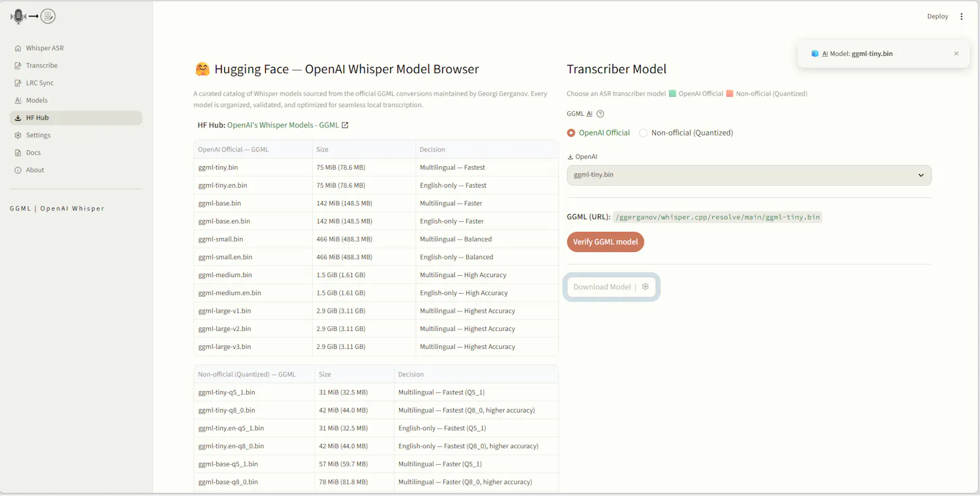This screenshot has width=980, height=496.
Task: Click the LRC Sync sidebar icon
Action: (18, 83)
